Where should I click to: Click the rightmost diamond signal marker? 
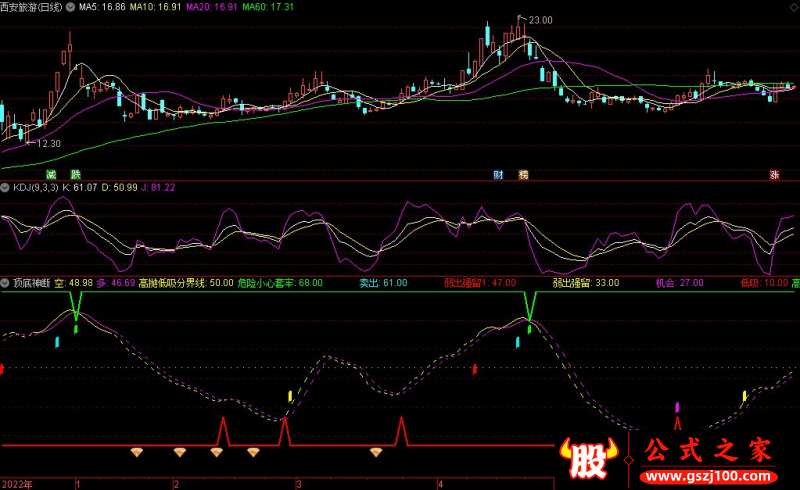pos(376,452)
